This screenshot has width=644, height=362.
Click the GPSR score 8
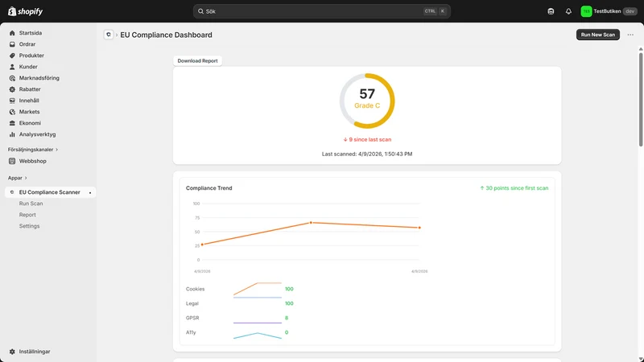click(287, 318)
